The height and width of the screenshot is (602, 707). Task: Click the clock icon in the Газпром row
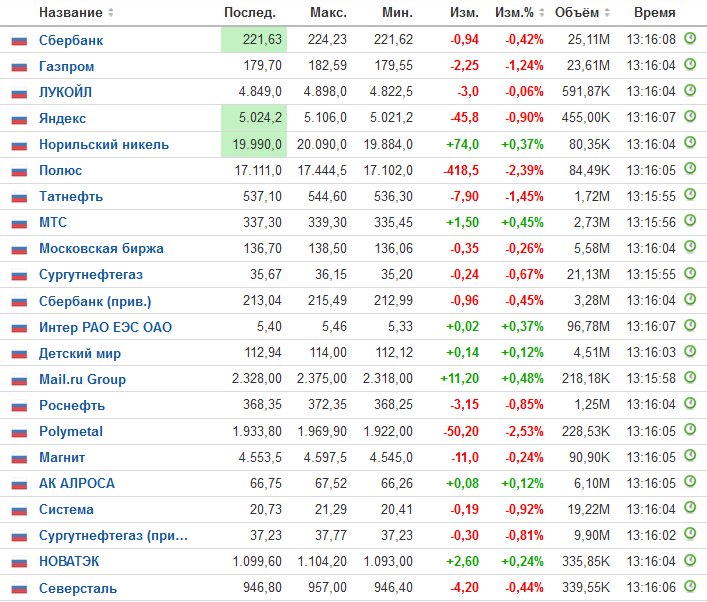tap(690, 64)
